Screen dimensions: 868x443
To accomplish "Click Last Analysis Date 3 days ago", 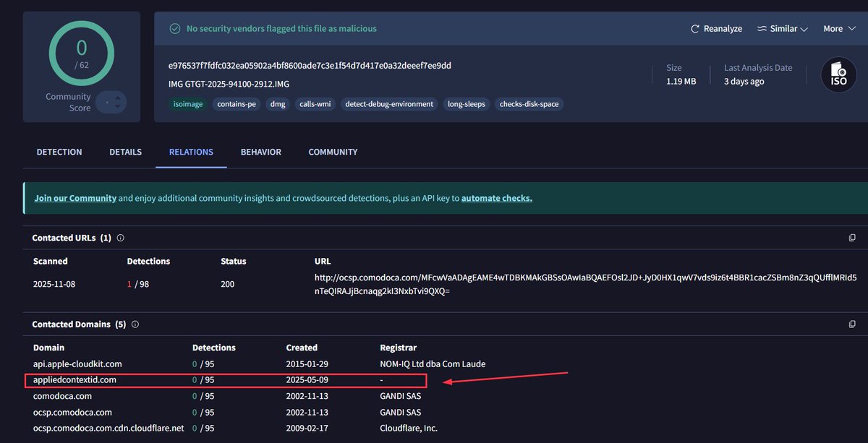I will point(744,82).
